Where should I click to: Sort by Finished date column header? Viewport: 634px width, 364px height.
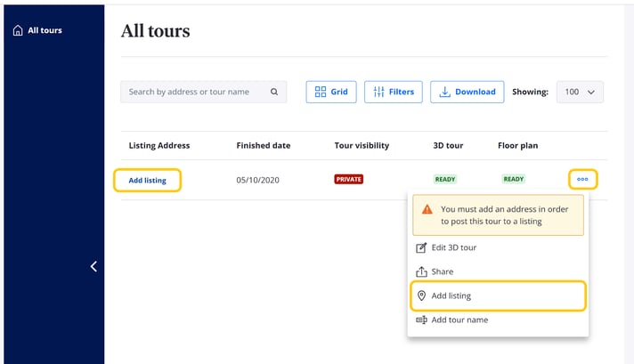point(263,145)
